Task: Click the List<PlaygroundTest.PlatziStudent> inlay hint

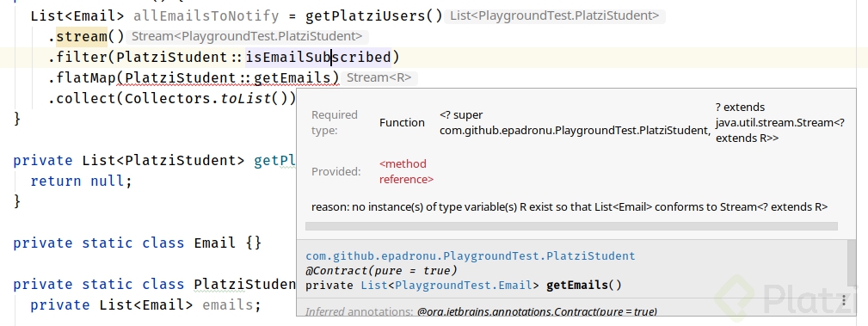Action: point(555,15)
